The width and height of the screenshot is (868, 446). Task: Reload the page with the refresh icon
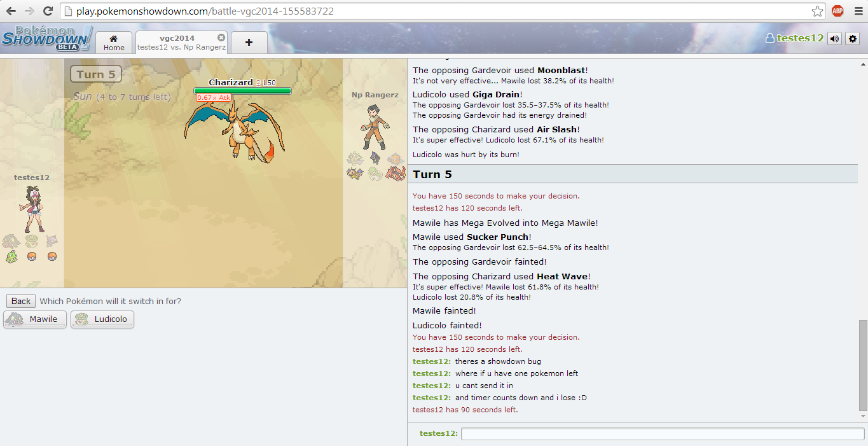[48, 11]
